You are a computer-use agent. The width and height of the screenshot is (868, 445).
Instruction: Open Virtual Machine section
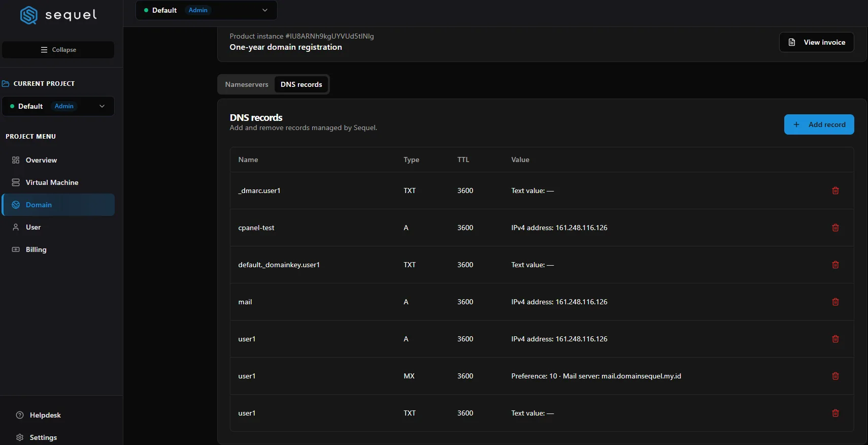pos(58,182)
